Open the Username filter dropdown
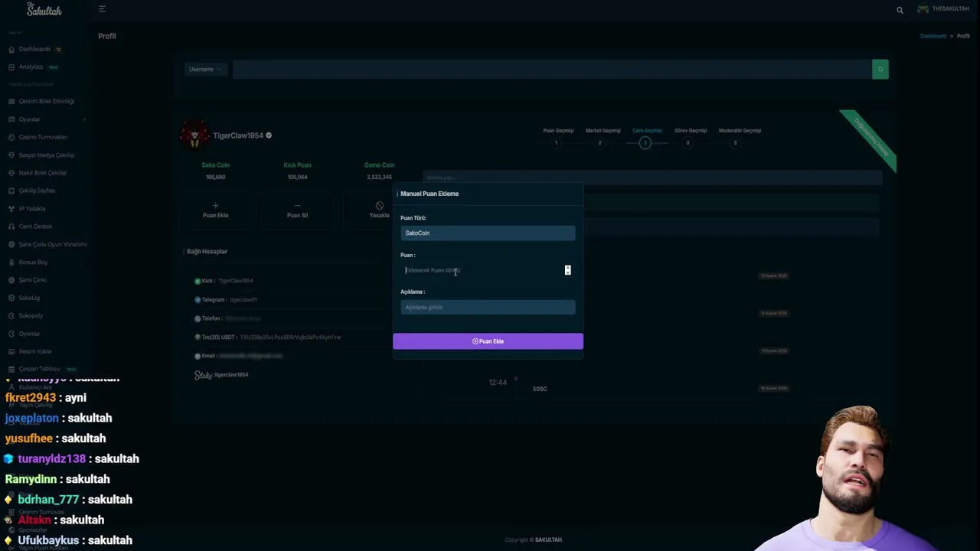 (x=204, y=70)
